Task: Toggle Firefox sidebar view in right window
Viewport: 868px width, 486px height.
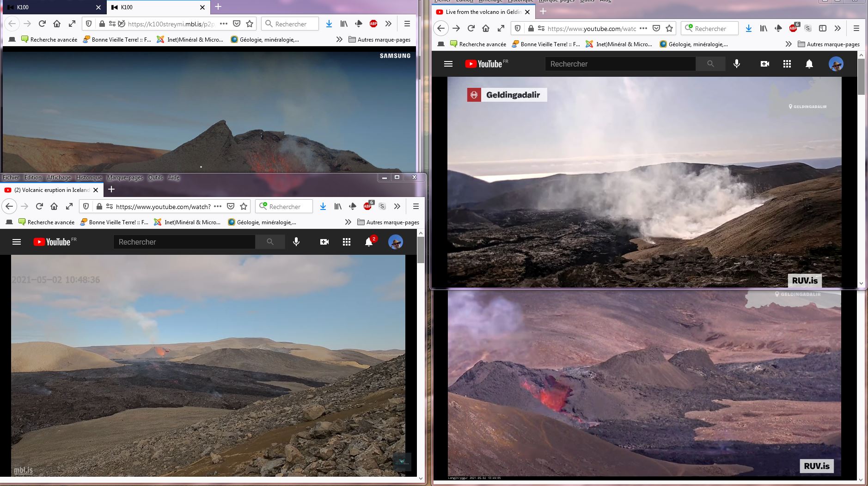Action: pyautogui.click(x=823, y=28)
